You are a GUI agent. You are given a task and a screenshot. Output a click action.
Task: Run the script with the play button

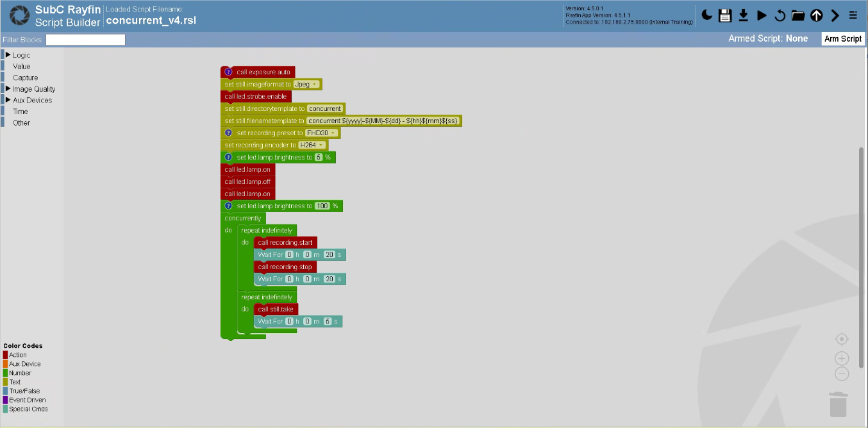pyautogui.click(x=762, y=15)
